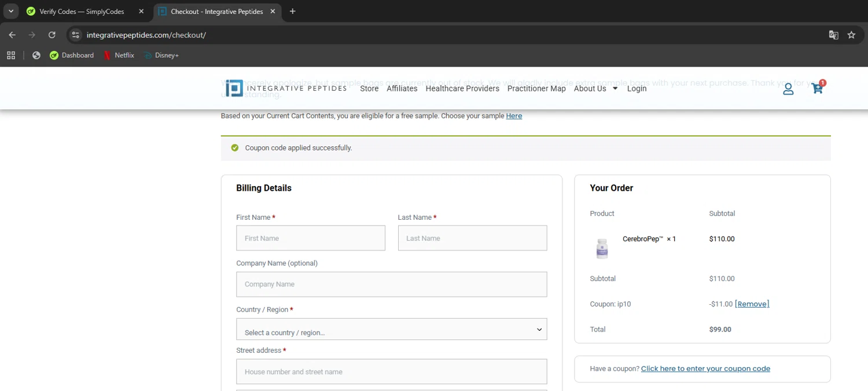This screenshot has height=391, width=868.
Task: Click the browser address bar URL
Action: coord(146,35)
